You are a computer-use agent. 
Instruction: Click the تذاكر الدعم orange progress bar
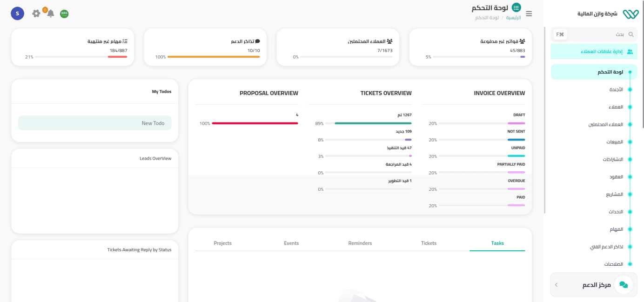click(213, 57)
